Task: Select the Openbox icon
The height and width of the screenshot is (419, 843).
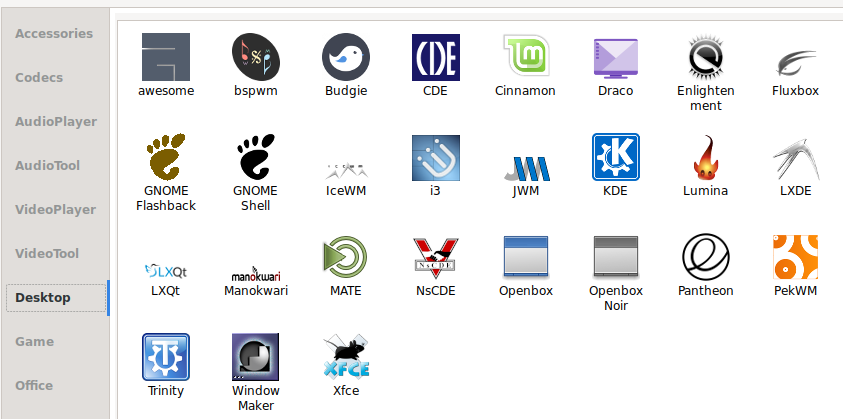Action: 526,257
